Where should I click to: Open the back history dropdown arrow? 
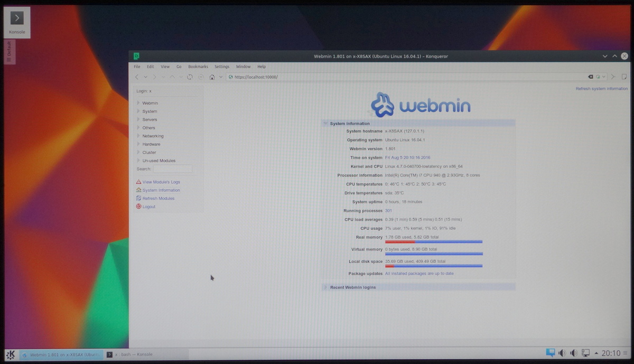pos(145,77)
